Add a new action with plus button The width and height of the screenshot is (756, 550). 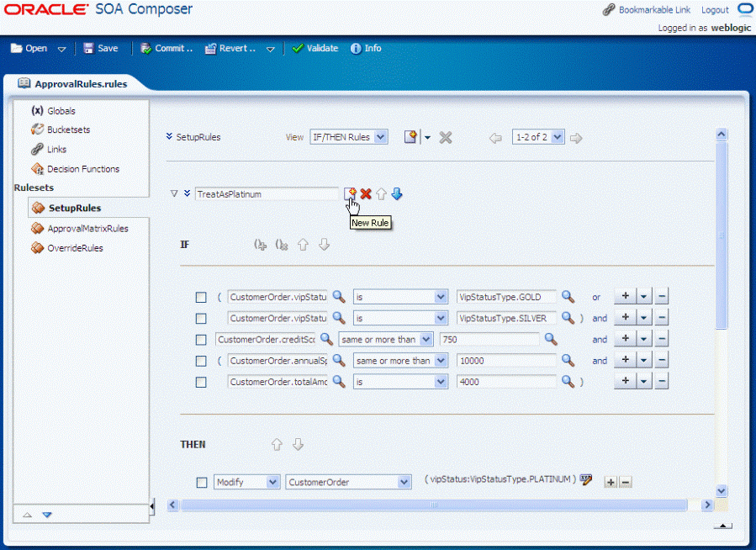click(611, 482)
